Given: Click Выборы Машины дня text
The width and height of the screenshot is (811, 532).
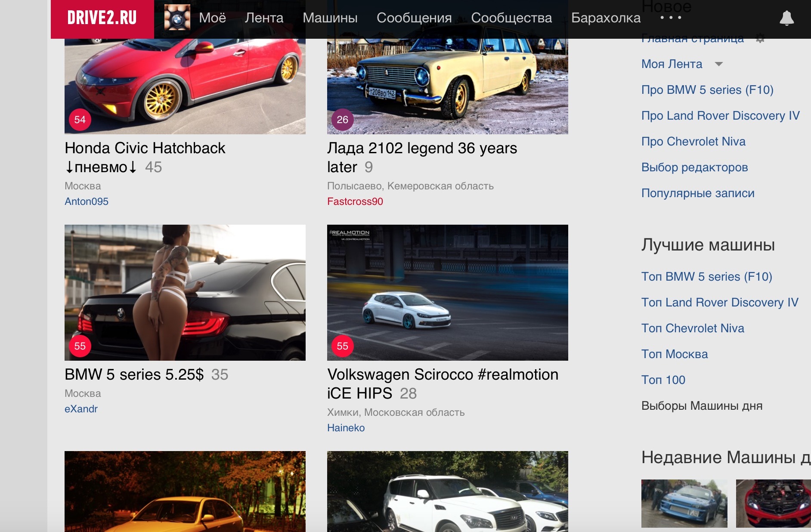Looking at the screenshot, I should click(702, 406).
